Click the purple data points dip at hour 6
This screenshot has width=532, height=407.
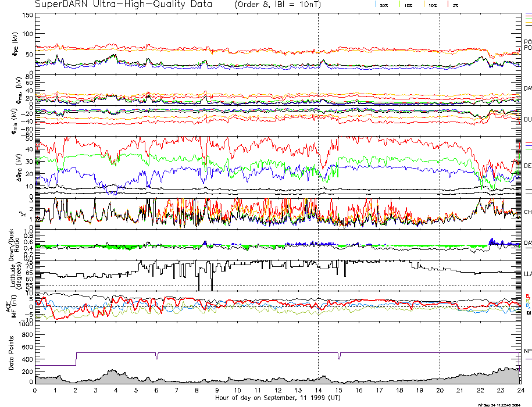156,356
